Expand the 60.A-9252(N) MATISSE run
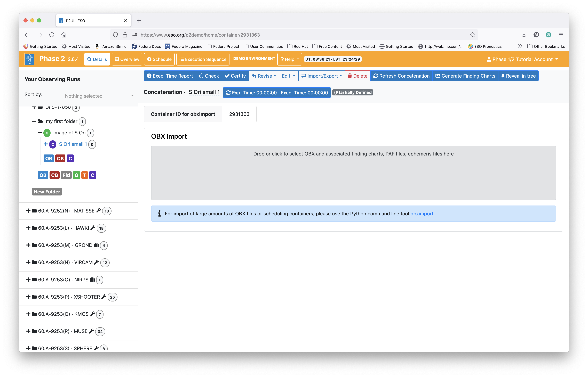This screenshot has height=377, width=588. tap(28, 211)
